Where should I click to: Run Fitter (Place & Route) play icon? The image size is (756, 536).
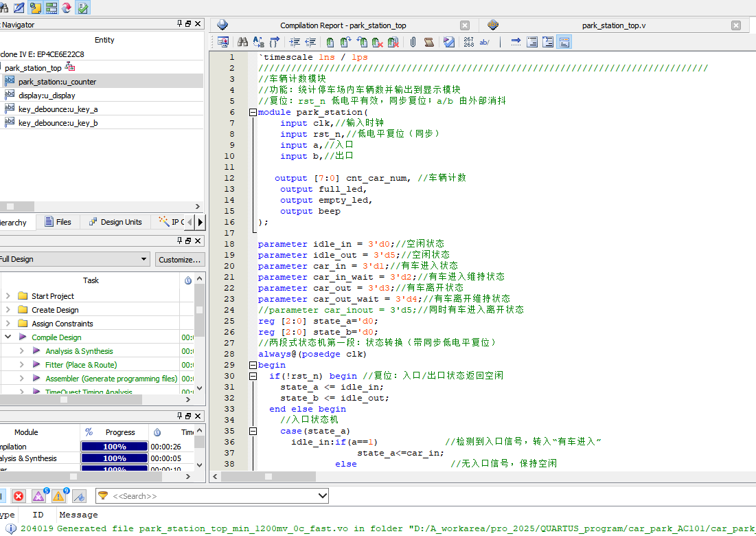(36, 365)
